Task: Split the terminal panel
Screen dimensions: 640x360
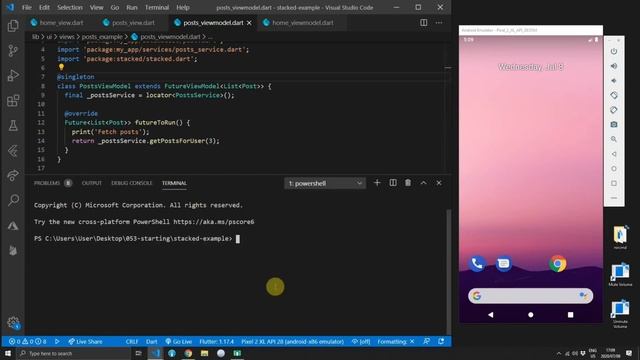Action: point(393,183)
